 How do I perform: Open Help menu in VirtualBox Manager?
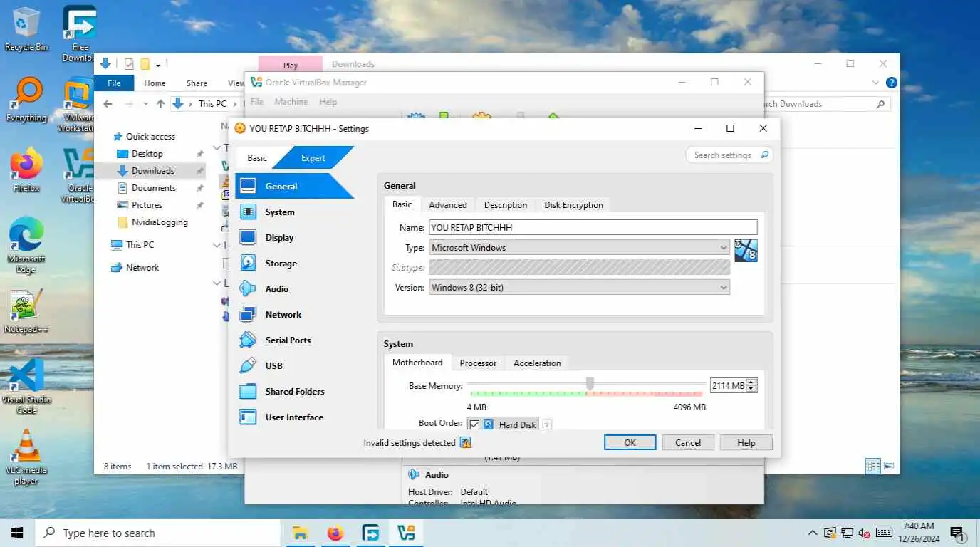328,102
